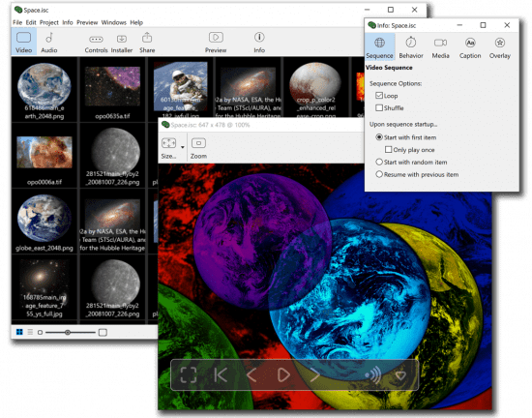The width and height of the screenshot is (532, 418).
Task: Select Start with random item radio
Action: coord(379,163)
